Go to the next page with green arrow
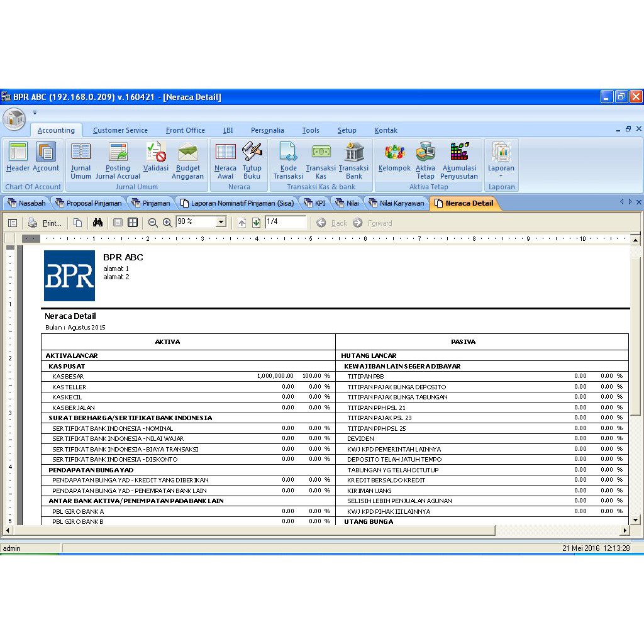644x644 pixels. click(257, 223)
